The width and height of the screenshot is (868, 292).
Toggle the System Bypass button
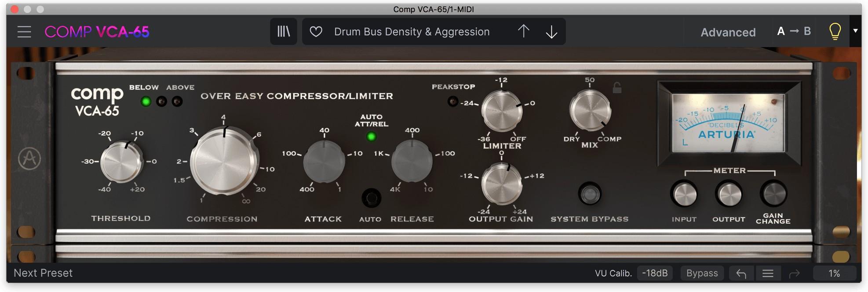[x=590, y=194]
